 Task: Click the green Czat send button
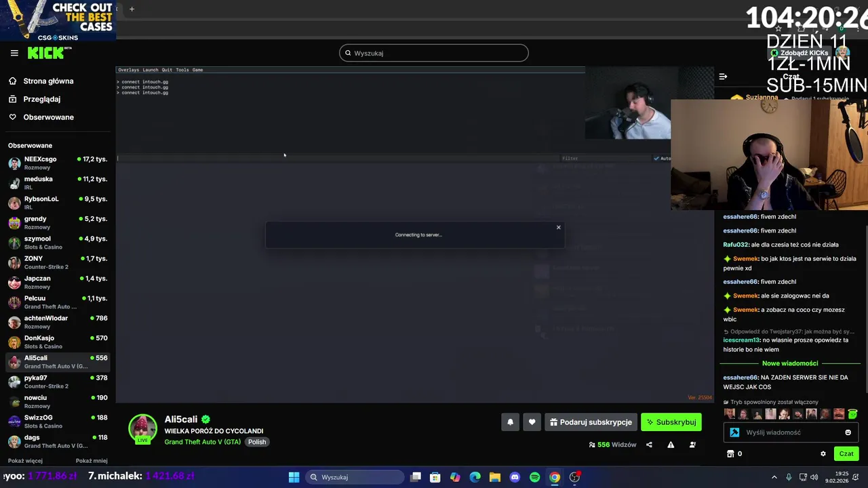846,454
